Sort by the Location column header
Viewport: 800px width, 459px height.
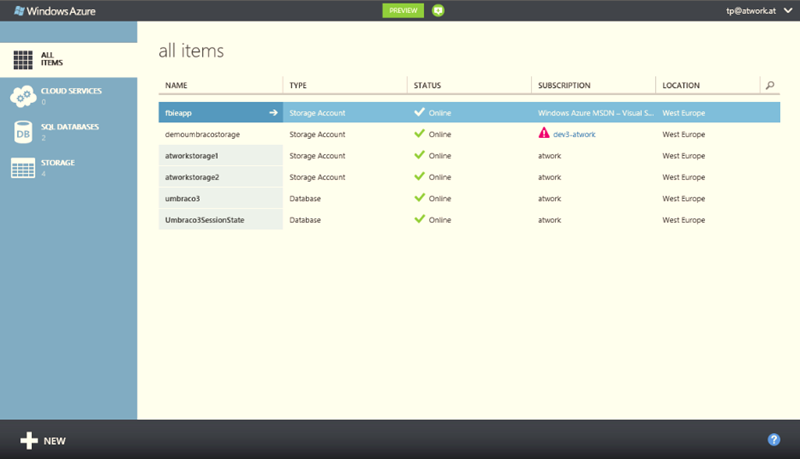pos(681,86)
